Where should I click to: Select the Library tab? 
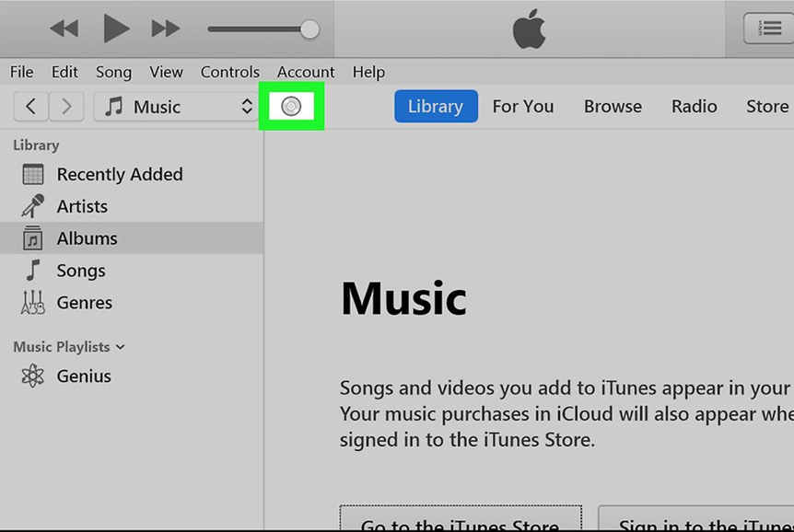pyautogui.click(x=436, y=106)
